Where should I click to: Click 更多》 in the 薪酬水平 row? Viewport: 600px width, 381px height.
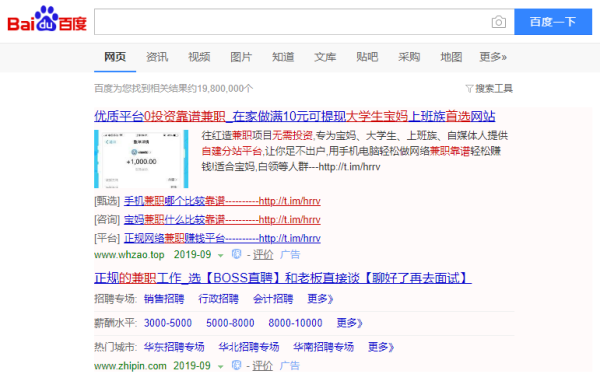(x=349, y=323)
